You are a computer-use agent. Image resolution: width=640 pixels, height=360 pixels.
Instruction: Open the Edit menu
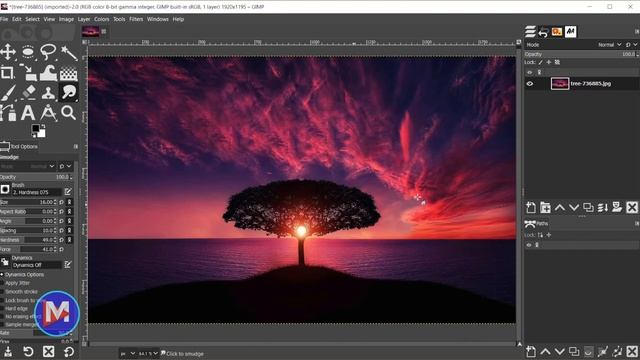tap(17, 19)
